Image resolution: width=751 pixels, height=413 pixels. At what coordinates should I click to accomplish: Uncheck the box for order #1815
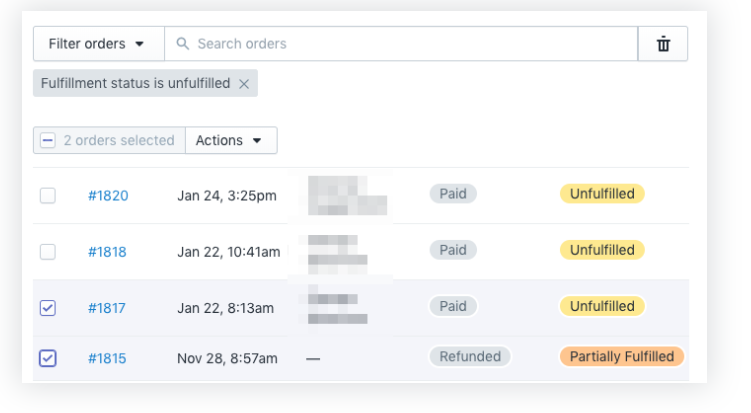coord(48,358)
